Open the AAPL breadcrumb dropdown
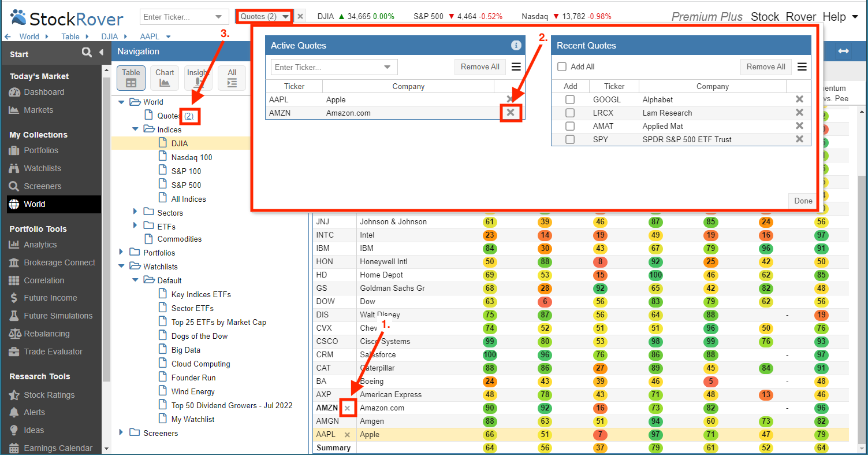Image resolution: width=868 pixels, height=455 pixels. pos(169,36)
